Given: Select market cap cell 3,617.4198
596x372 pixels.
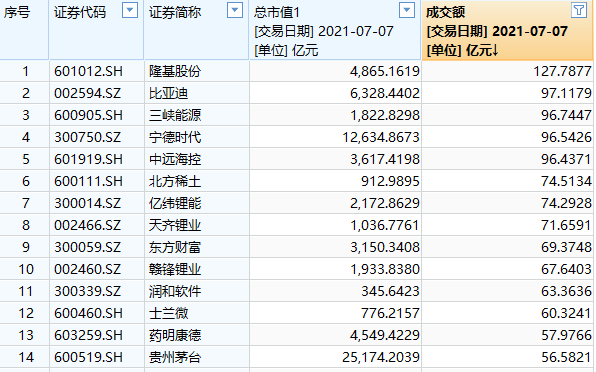Looking at the screenshot, I should (x=335, y=159).
